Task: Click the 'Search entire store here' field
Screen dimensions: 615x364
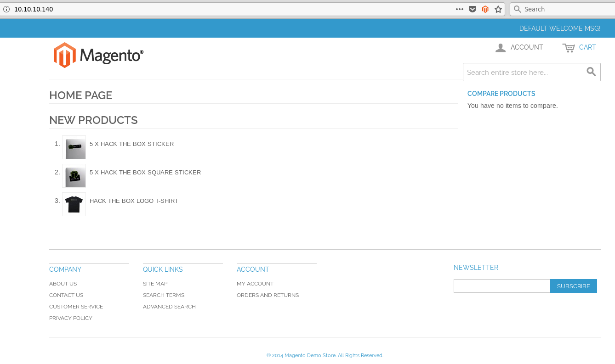Action: tap(523, 73)
